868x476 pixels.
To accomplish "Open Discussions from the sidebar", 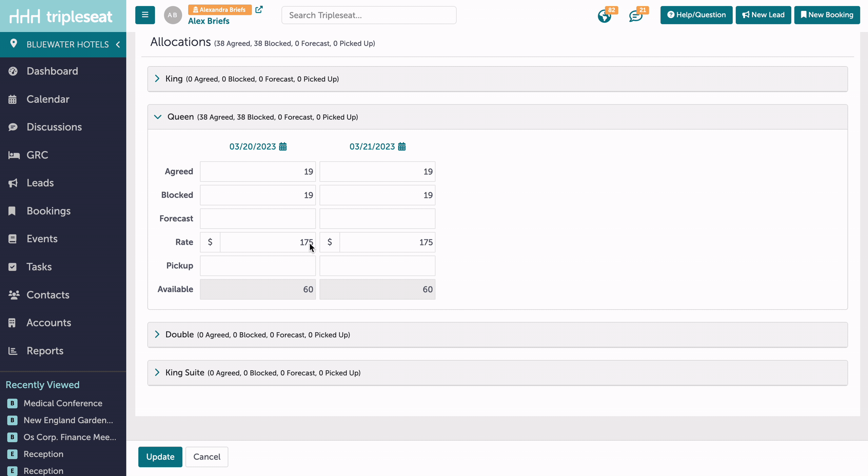I will coord(54,127).
